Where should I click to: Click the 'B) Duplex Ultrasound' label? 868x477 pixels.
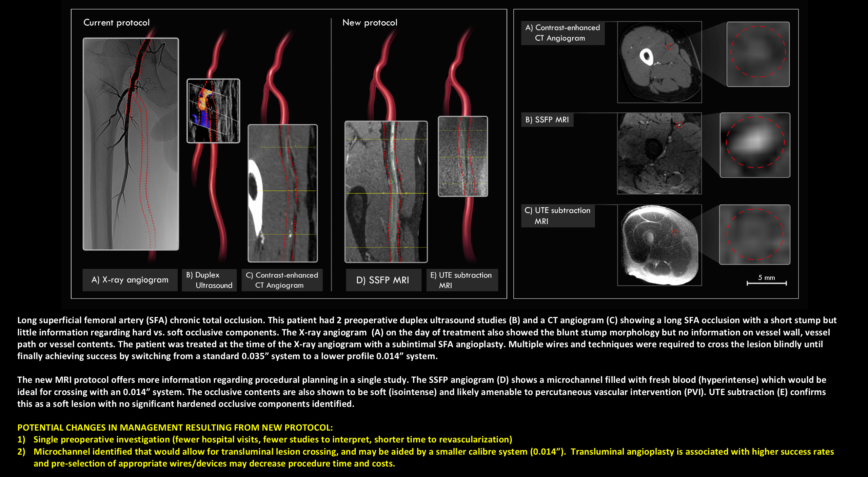click(x=209, y=280)
